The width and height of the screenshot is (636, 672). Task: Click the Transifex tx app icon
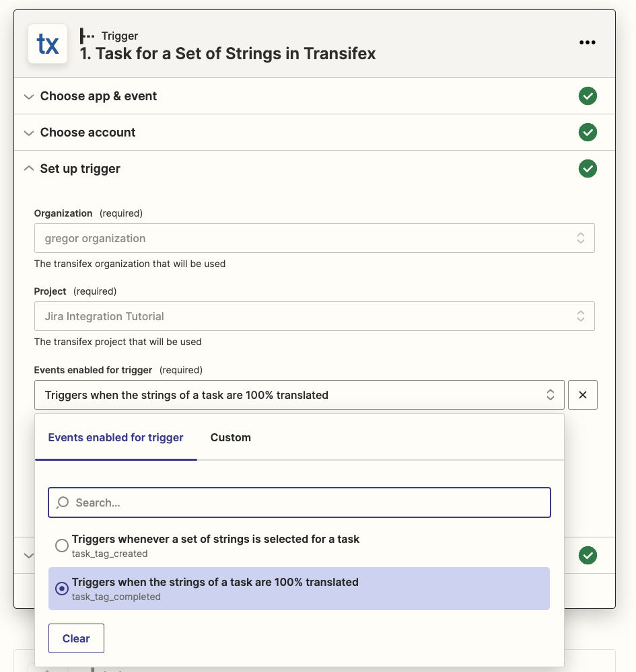48,43
